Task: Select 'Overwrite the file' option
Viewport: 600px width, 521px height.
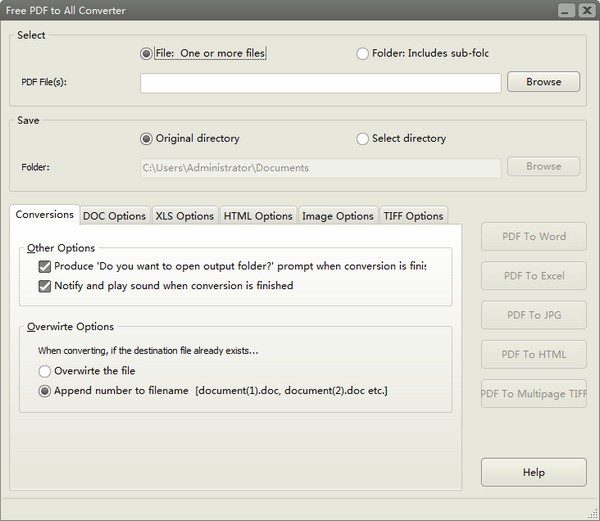Action: [x=45, y=371]
